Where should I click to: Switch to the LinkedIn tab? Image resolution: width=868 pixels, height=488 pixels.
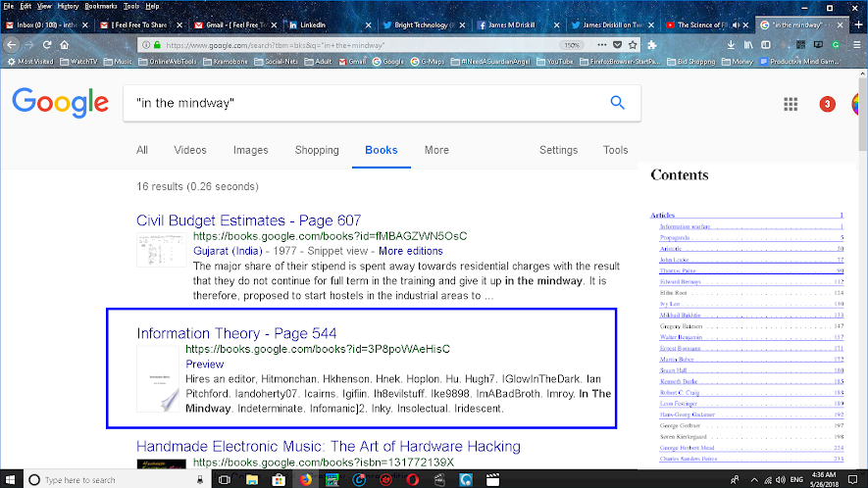pos(330,24)
